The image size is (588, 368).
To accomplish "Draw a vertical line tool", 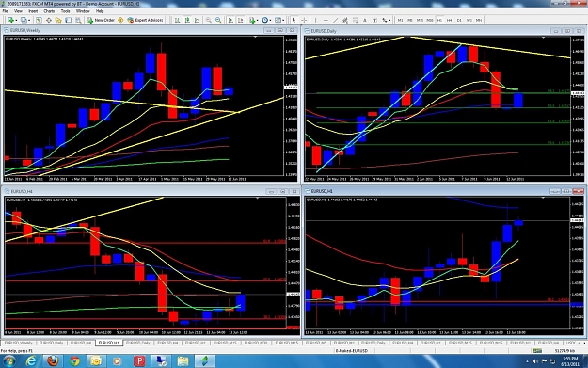I will pyautogui.click(x=316, y=20).
